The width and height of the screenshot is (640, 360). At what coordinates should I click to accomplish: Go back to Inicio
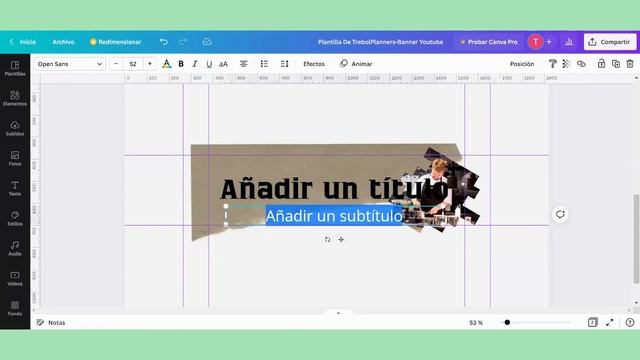[x=23, y=42]
